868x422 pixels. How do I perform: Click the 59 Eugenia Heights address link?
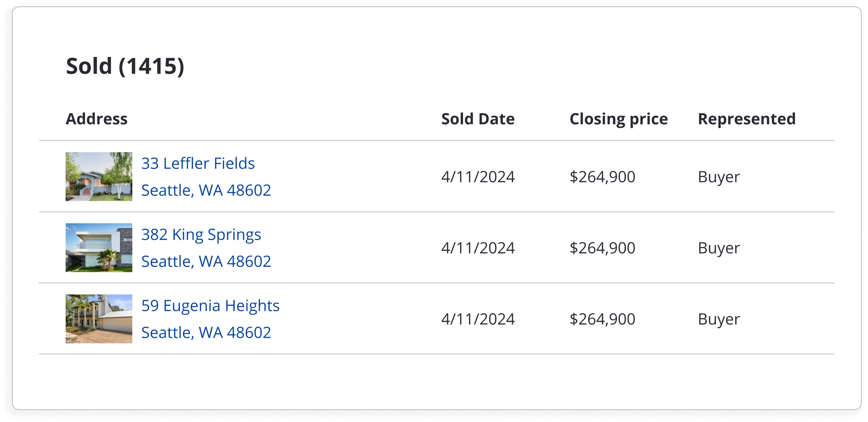[x=210, y=306]
